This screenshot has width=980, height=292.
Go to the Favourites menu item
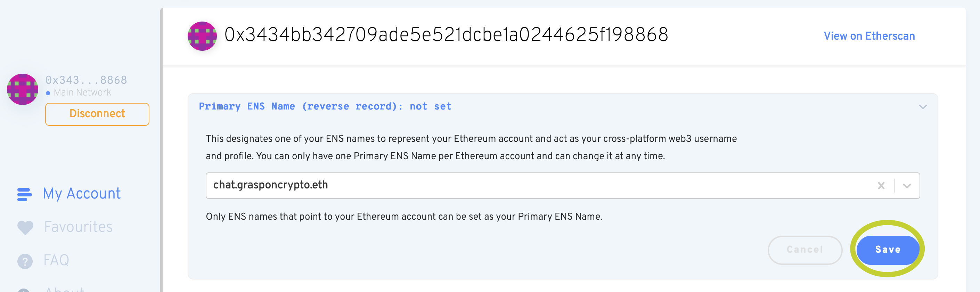pos(79,227)
